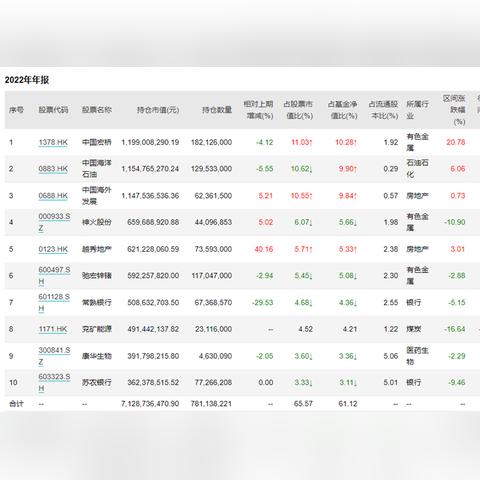This screenshot has height=480, width=480.
Task: Click total market value 7,128,736,470.90
Action: (x=150, y=404)
